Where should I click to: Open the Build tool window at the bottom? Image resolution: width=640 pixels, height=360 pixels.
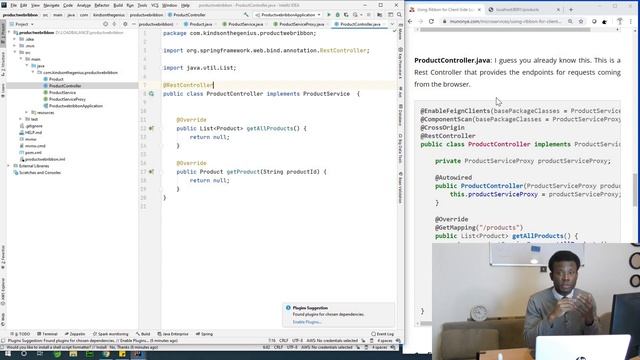[143, 334]
